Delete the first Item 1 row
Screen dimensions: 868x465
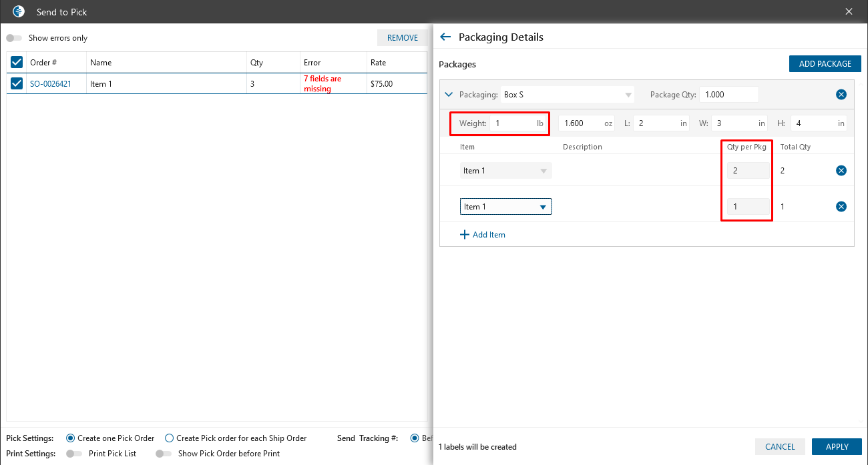click(x=841, y=171)
